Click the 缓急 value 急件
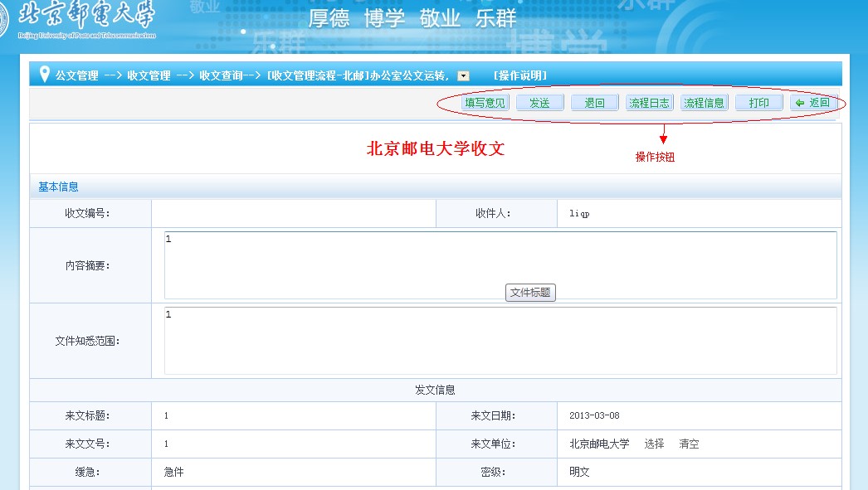Screen dimensions: 868x490 pos(173,472)
